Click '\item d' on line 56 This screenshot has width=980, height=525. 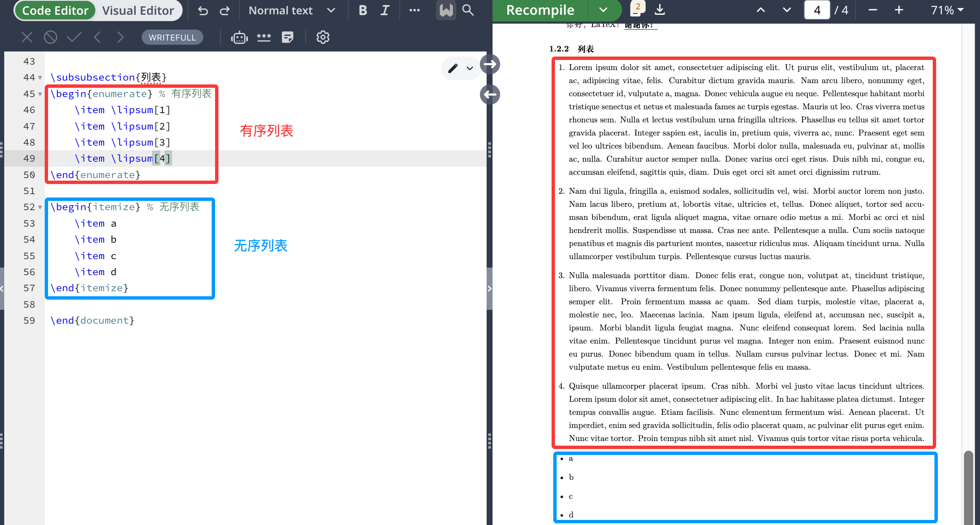click(x=96, y=272)
